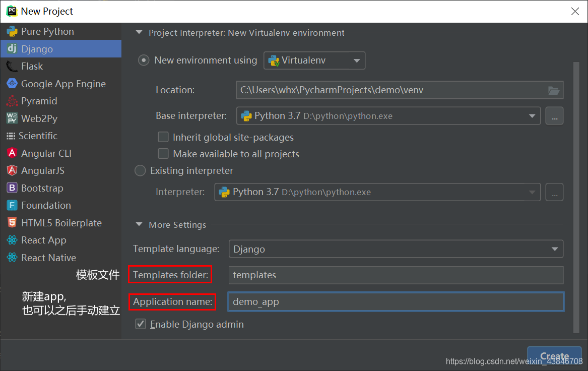Open the Virtualenv environment dropdown

(314, 60)
